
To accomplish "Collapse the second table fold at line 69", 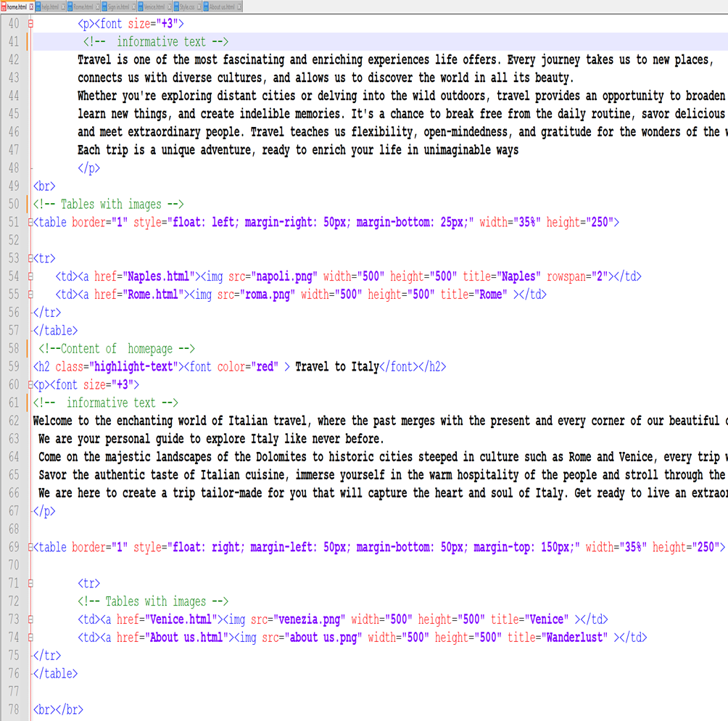I will 30,547.
